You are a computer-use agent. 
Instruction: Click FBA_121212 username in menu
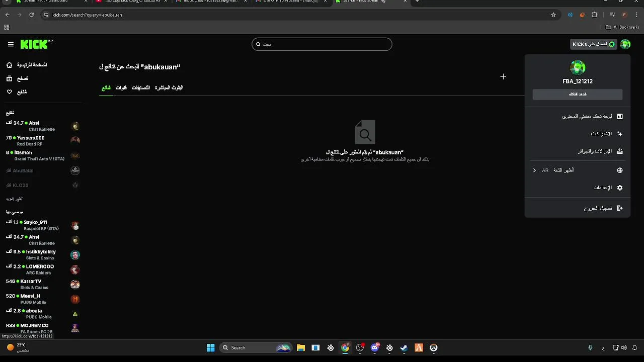pos(578,81)
